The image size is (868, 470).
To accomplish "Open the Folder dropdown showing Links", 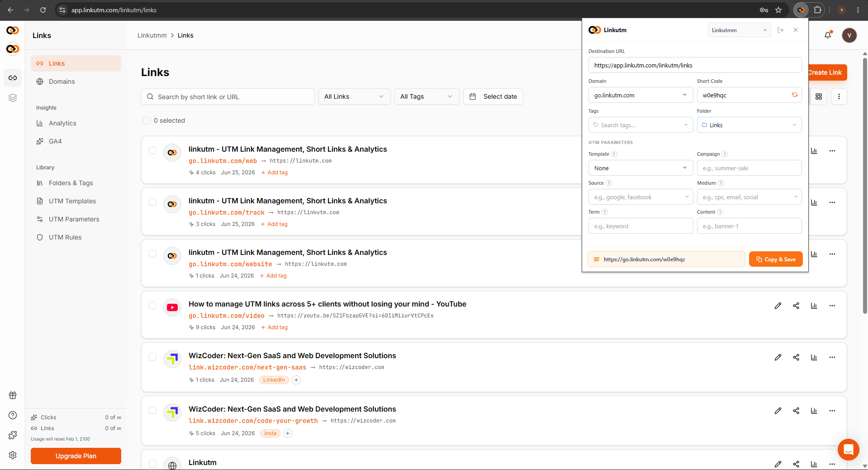I will [749, 125].
